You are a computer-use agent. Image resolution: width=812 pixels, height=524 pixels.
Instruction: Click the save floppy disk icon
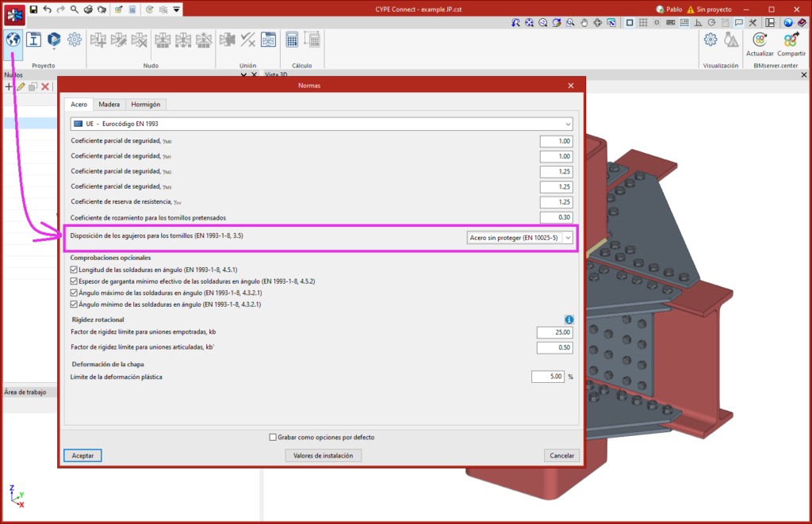coord(33,9)
